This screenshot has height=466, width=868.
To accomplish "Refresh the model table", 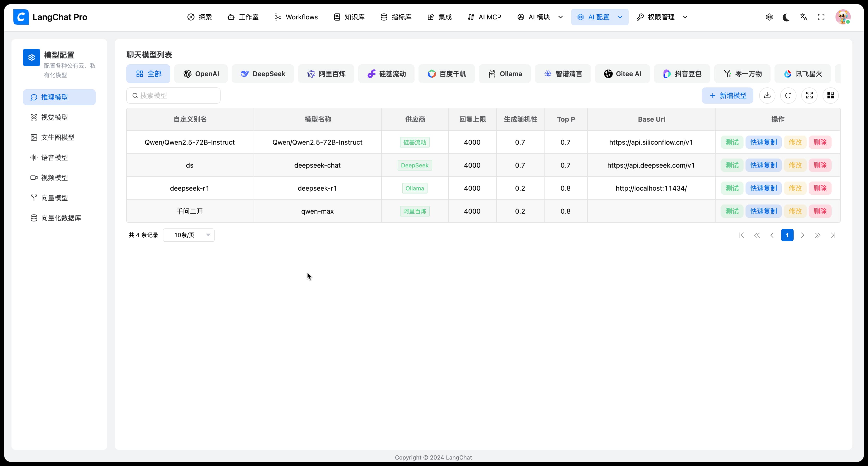I will pyautogui.click(x=788, y=95).
